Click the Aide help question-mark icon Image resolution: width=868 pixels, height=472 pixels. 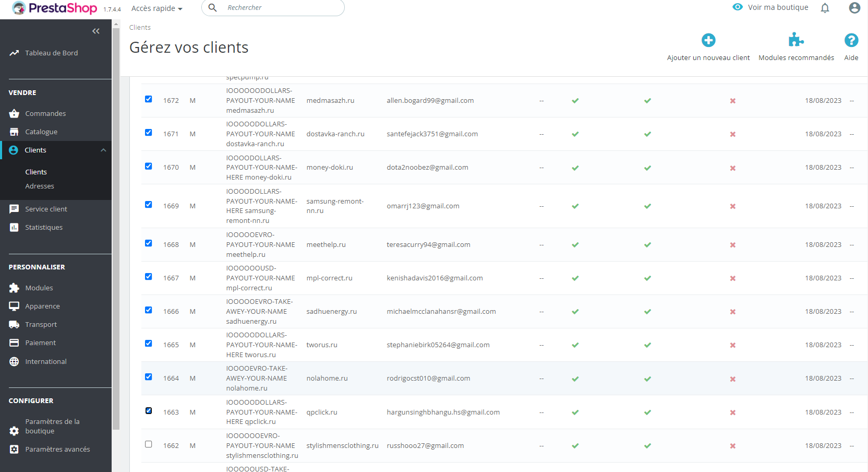click(x=851, y=40)
